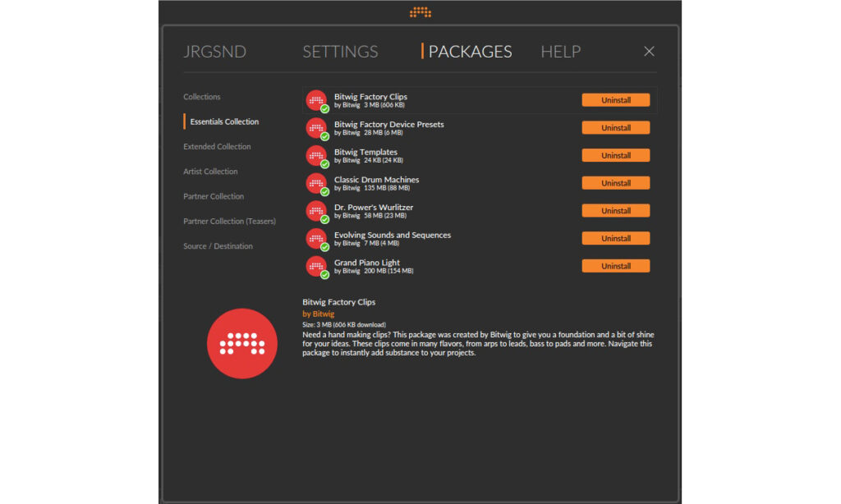The height and width of the screenshot is (504, 841).
Task: Select the Dr. Power's Wurlitzer package name
Action: click(374, 208)
